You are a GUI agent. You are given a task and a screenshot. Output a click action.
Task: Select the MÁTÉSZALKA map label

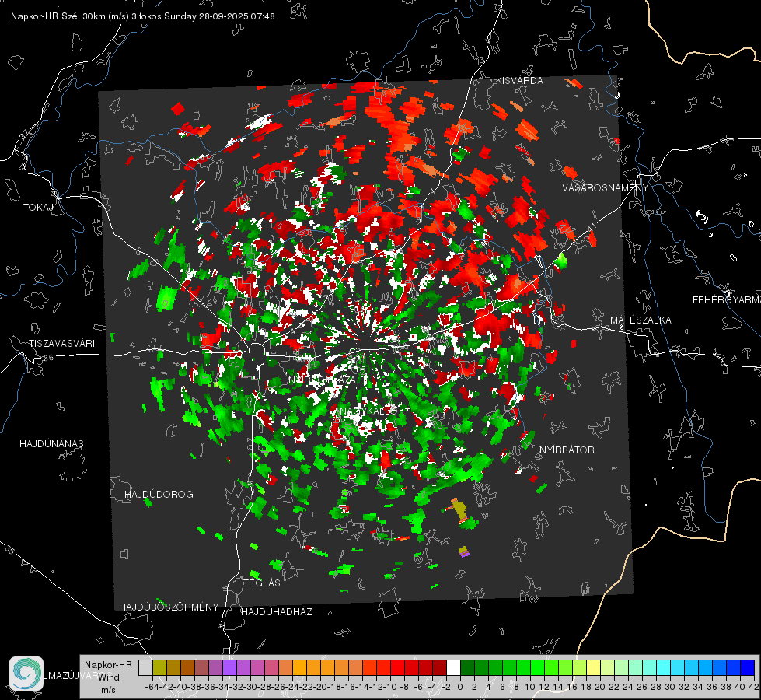[641, 320]
